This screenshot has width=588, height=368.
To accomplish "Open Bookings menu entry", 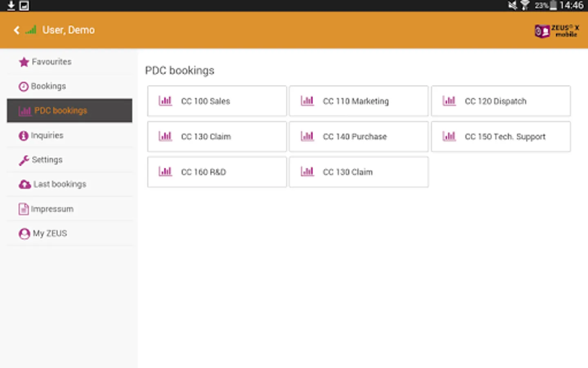I will [x=70, y=86].
